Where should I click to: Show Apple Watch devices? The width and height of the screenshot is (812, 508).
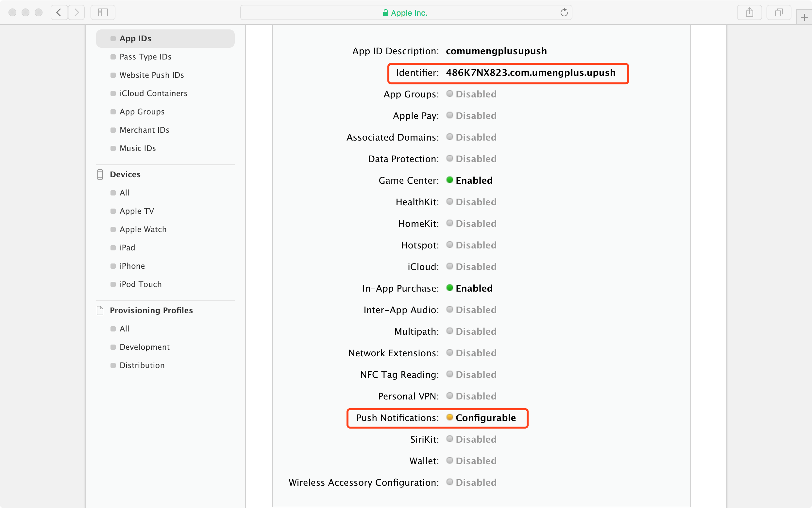(143, 229)
